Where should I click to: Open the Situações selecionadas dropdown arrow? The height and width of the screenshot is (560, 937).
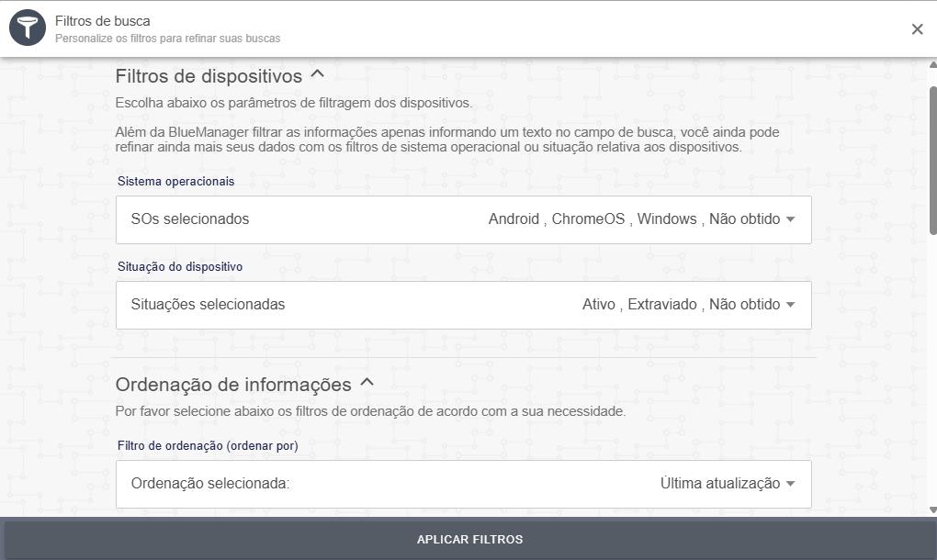point(791,305)
